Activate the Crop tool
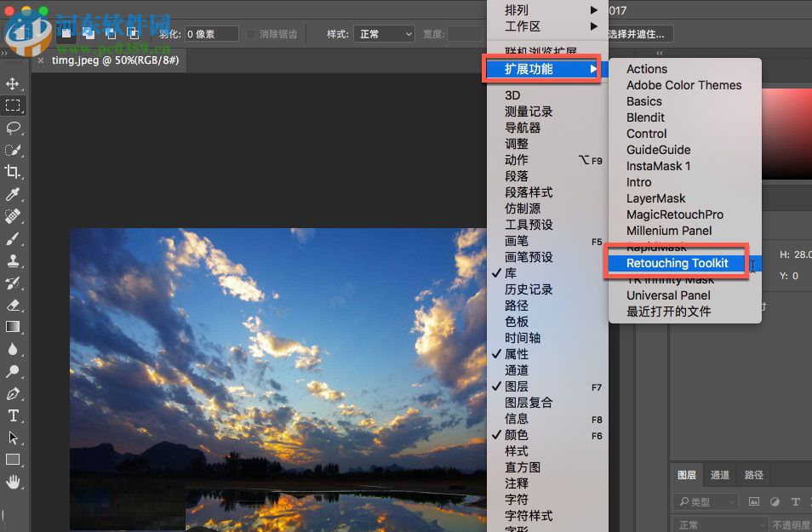The image size is (812, 532). [x=13, y=173]
